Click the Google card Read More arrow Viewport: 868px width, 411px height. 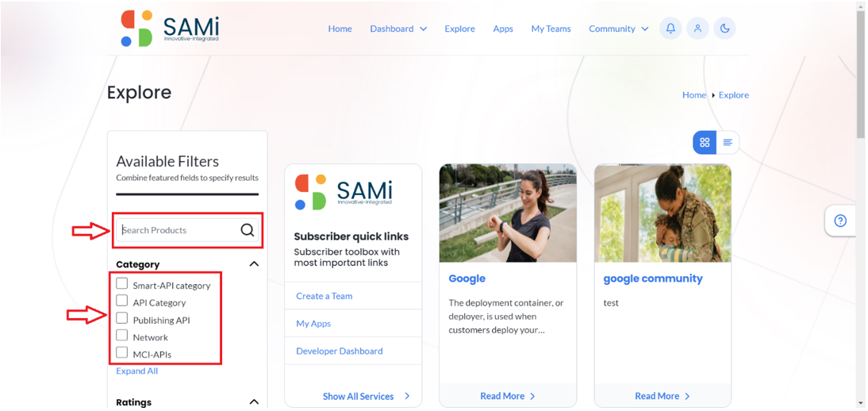tap(532, 396)
